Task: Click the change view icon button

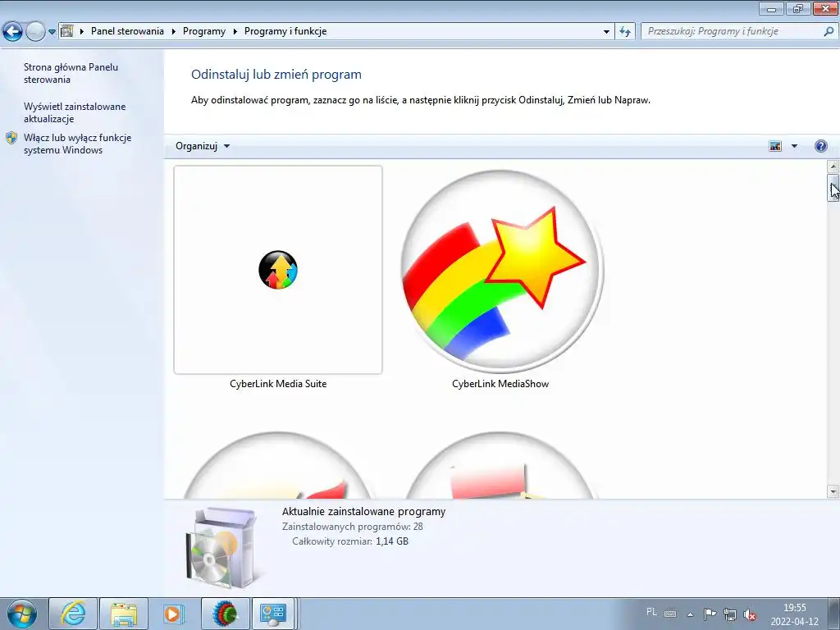Action: click(x=775, y=146)
